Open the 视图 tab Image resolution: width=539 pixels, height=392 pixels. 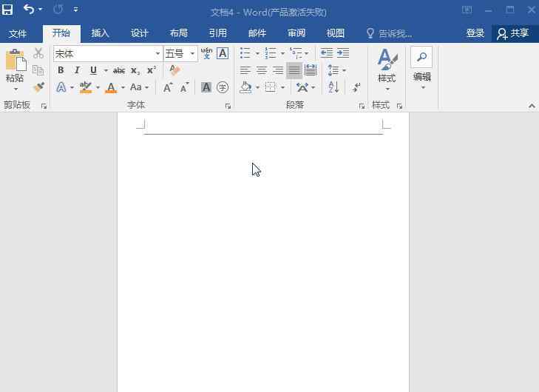[336, 33]
